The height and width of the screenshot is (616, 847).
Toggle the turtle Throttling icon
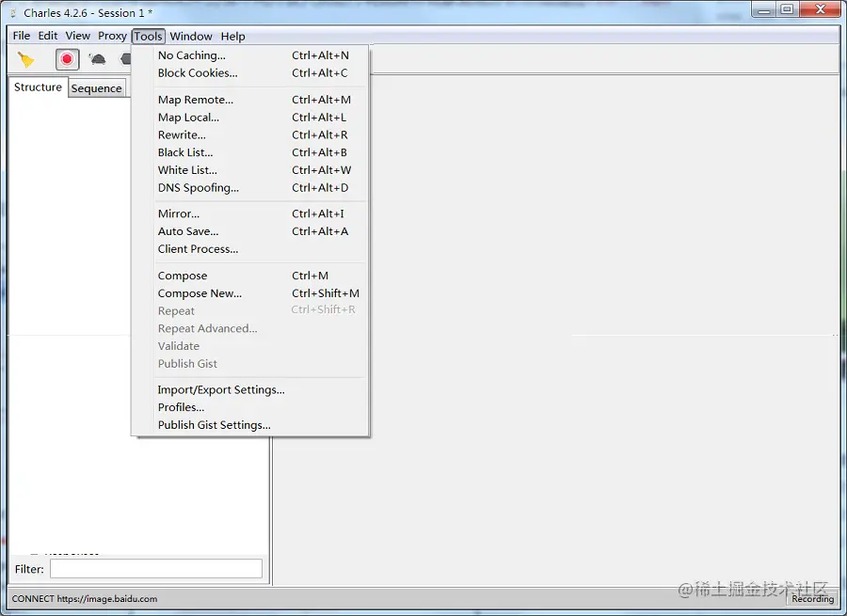coord(97,59)
